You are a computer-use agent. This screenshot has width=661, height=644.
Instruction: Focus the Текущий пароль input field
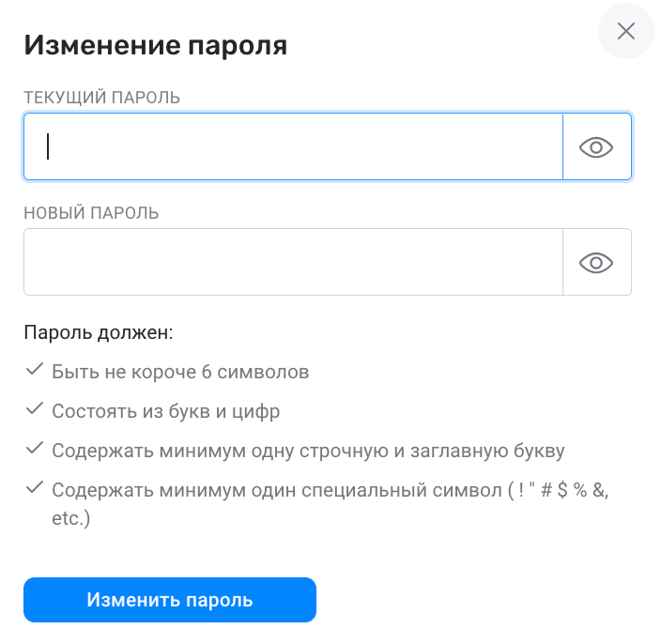click(293, 146)
